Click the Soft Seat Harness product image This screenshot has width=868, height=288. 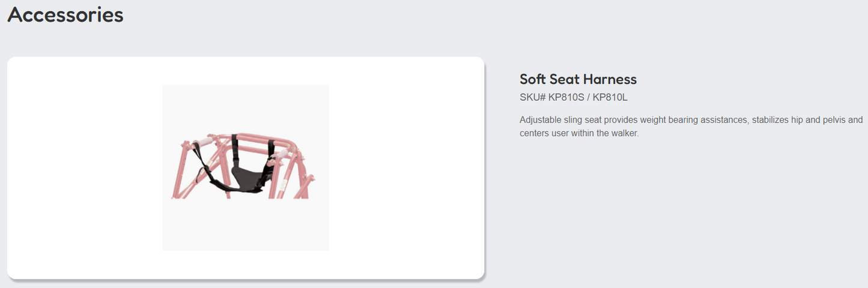click(x=246, y=167)
